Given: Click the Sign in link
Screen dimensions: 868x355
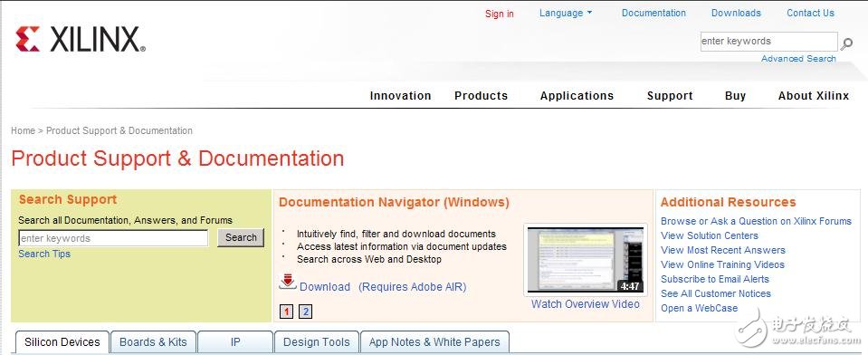Looking at the screenshot, I should coord(500,14).
